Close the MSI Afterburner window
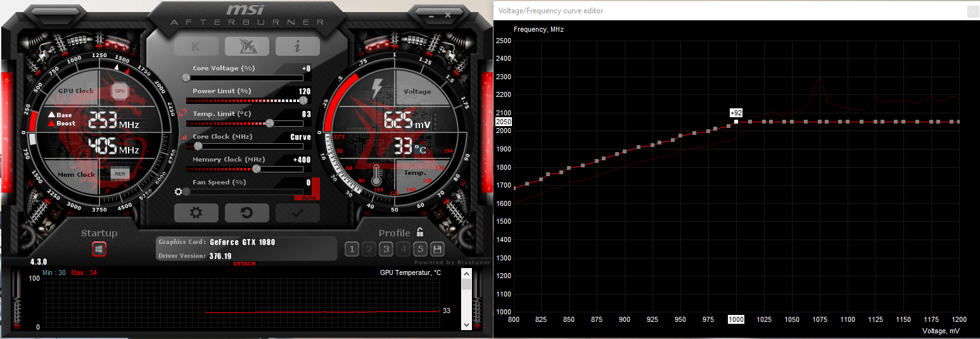Screen dimensions: 980x339 (448, 14)
